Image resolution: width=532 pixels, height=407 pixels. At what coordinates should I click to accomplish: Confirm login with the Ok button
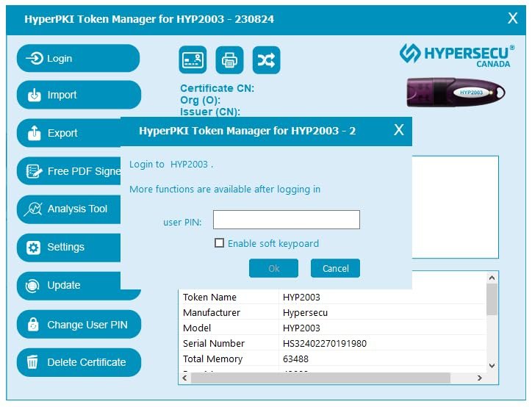tap(273, 268)
